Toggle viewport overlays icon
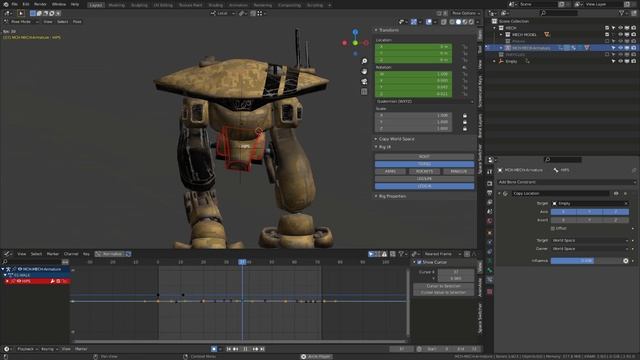The height and width of the screenshot is (360, 640). point(429,22)
